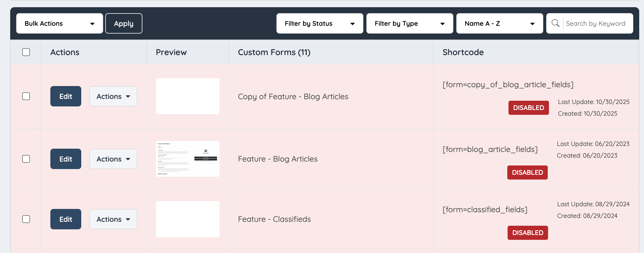The image size is (644, 253).
Task: Edit the Feature - Classifieds form
Action: point(66,219)
